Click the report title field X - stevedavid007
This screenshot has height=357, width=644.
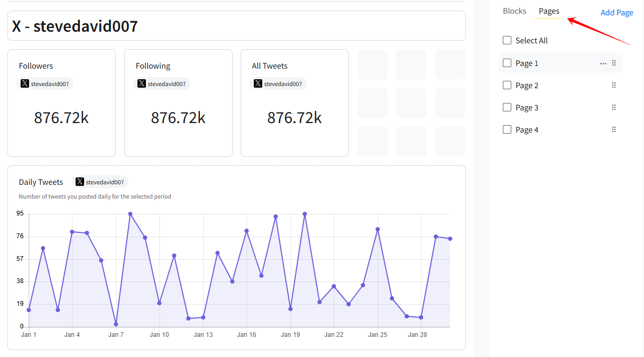(x=236, y=26)
